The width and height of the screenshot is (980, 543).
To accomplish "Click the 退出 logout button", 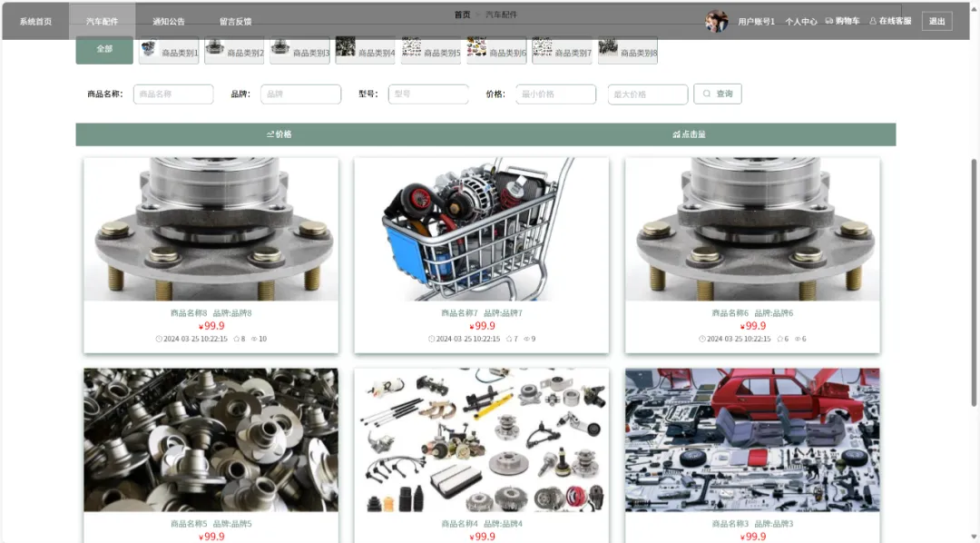I will click(936, 21).
